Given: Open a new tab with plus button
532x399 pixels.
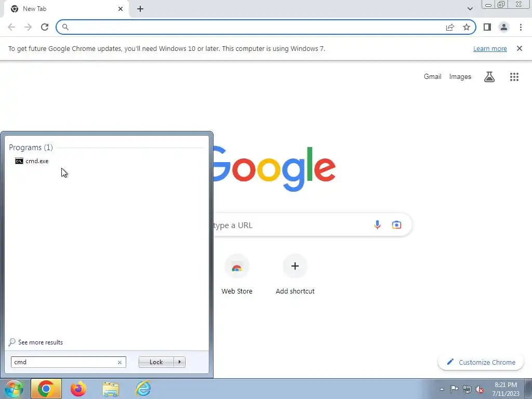Looking at the screenshot, I should tap(140, 9).
